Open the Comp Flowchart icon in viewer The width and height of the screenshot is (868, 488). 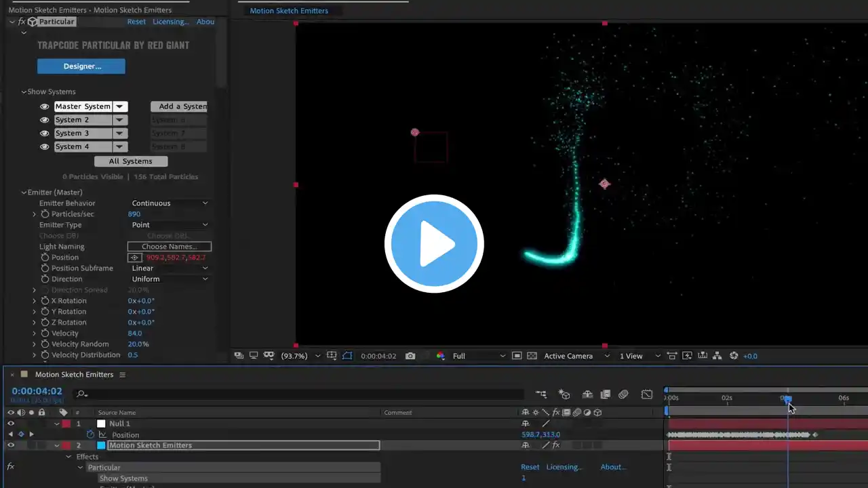[717, 356]
